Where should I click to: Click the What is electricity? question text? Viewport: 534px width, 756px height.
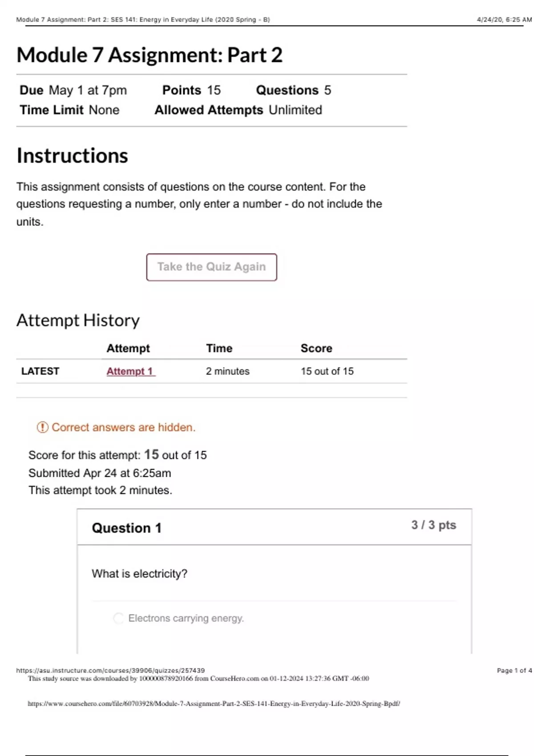pos(139,574)
